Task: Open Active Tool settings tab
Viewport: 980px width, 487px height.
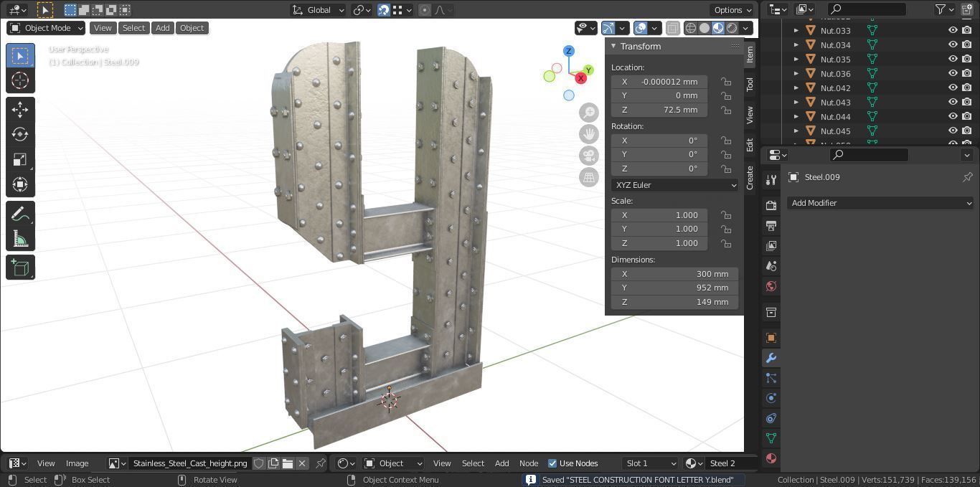Action: (771, 179)
